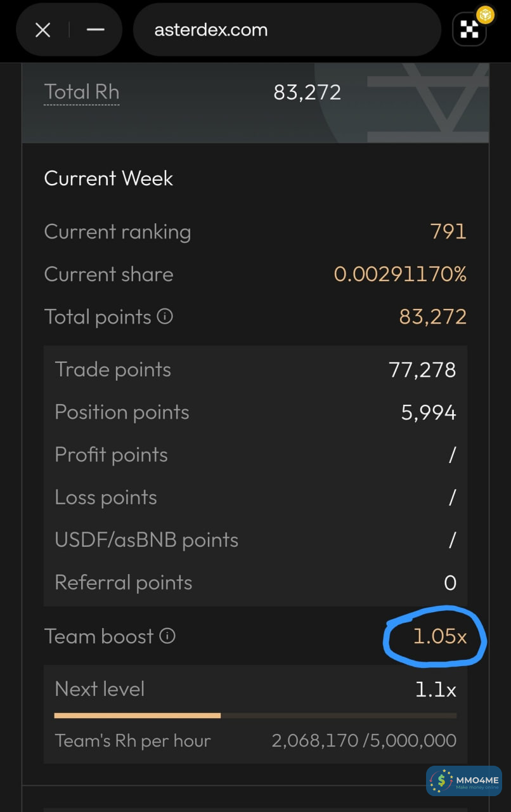
Task: Tap the Current ranking value 791
Action: click(448, 232)
